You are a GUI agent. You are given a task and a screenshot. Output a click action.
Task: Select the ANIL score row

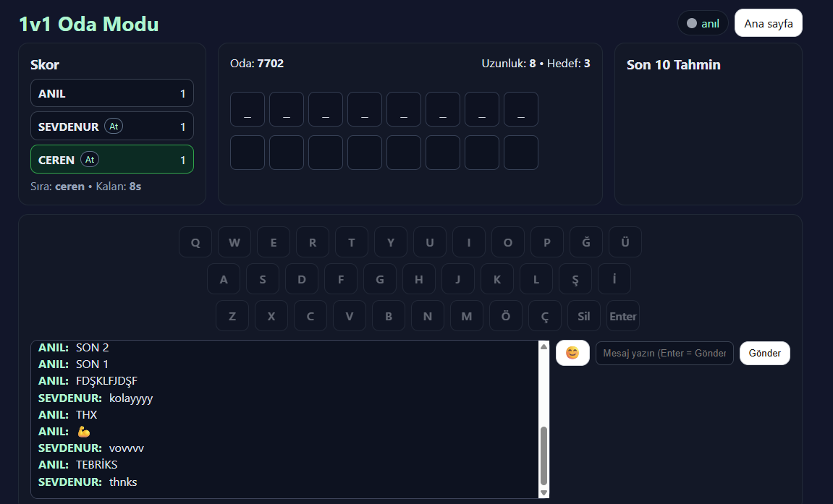click(112, 93)
